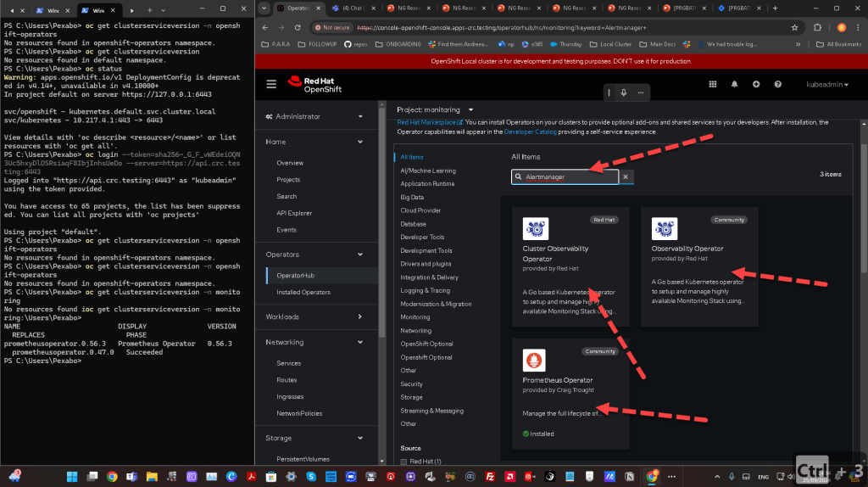
Task: Open the application launcher grid icon
Action: click(712, 84)
